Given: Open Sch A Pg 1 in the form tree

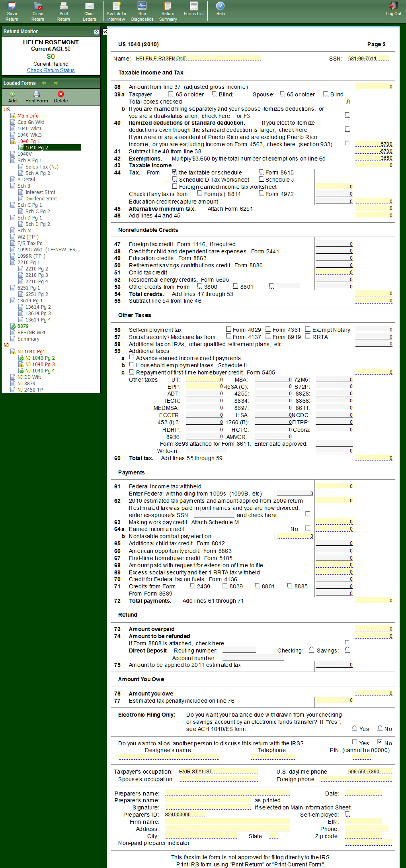Looking at the screenshot, I should click(29, 161).
